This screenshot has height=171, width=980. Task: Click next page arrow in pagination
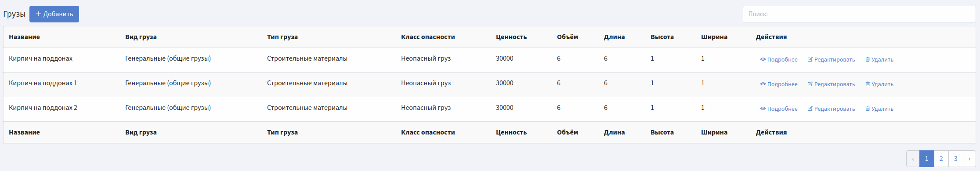pyautogui.click(x=969, y=159)
